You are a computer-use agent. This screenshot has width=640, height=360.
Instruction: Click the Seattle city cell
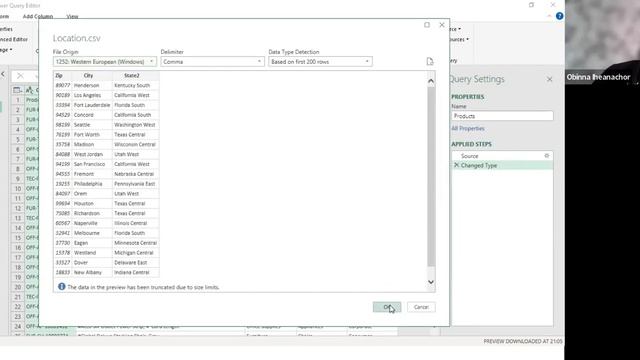pos(92,124)
